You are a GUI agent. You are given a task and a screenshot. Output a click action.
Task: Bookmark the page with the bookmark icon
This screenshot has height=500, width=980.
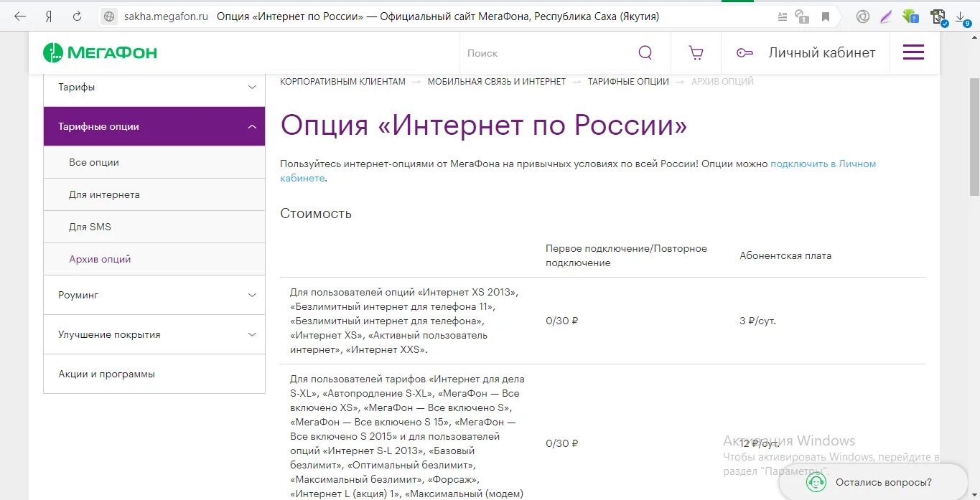826,16
